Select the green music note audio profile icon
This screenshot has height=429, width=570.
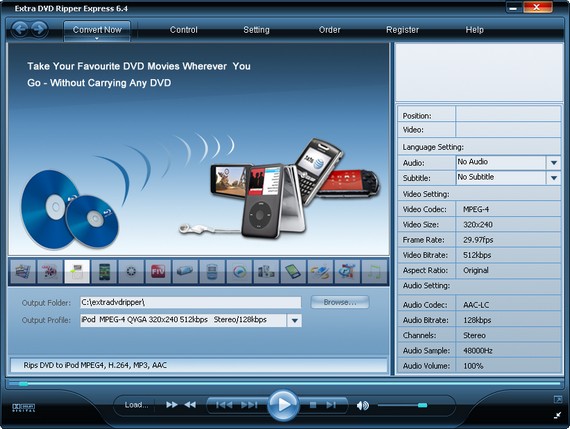[x=374, y=272]
